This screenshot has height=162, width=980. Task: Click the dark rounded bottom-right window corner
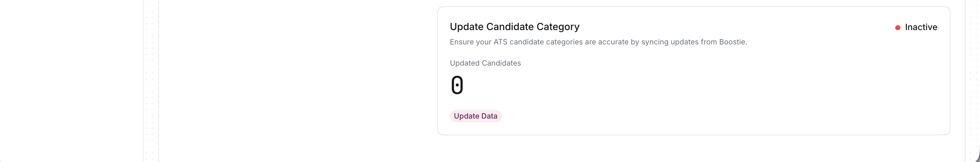(979, 158)
